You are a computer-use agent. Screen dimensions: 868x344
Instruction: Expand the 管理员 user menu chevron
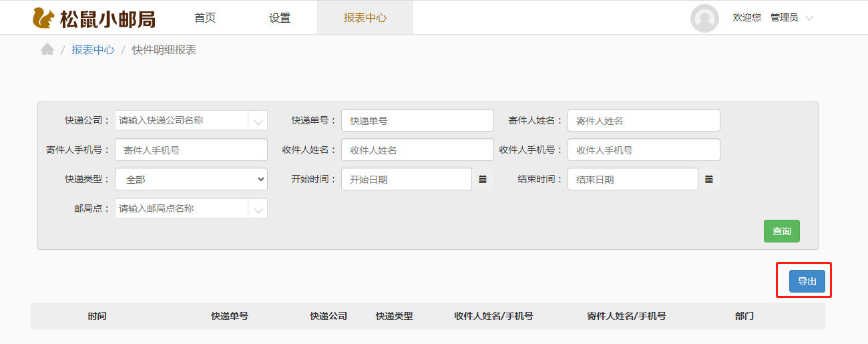point(809,19)
